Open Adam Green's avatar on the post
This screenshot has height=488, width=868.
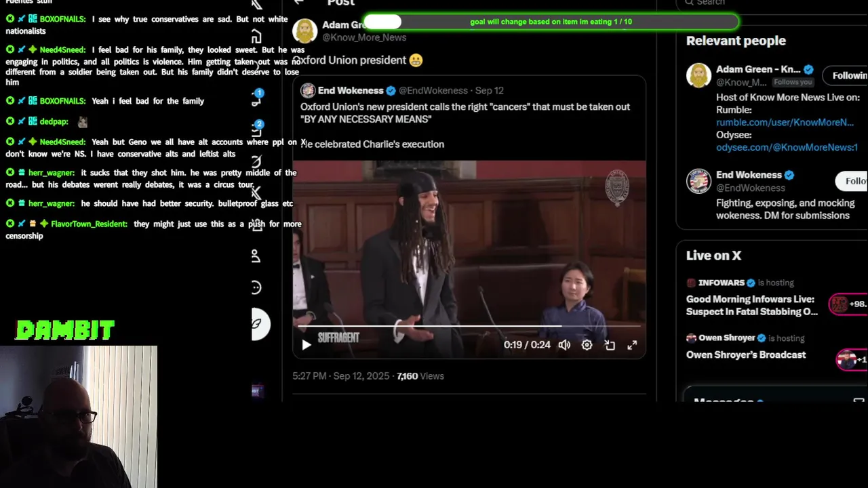coord(305,31)
